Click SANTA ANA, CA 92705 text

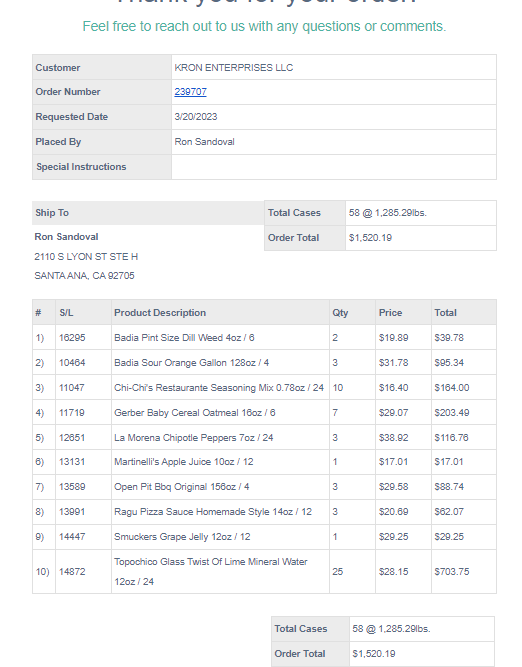tap(84, 276)
